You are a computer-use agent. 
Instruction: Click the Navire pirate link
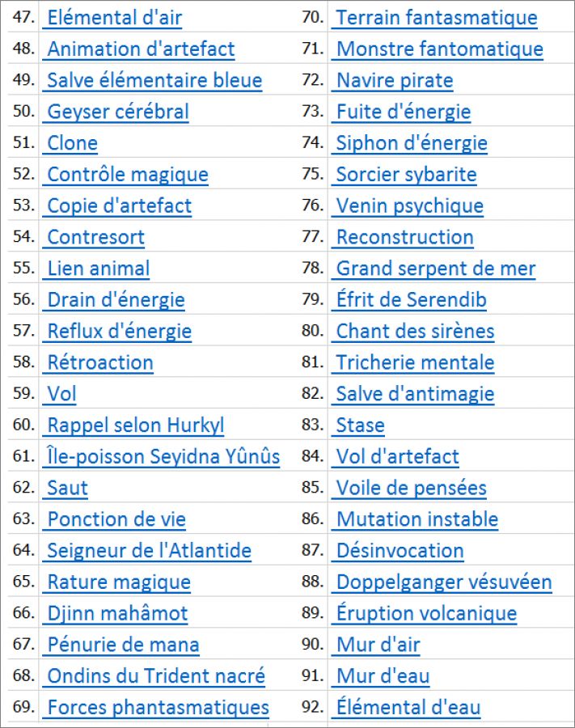point(395,81)
